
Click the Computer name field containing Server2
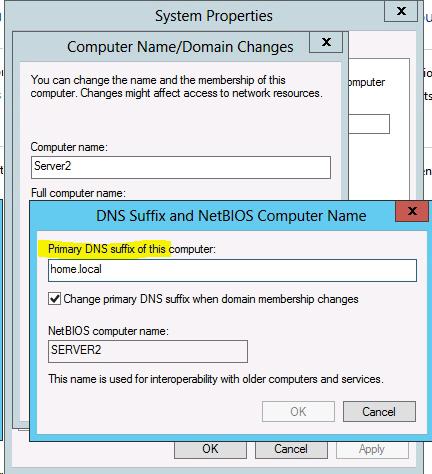(181, 167)
